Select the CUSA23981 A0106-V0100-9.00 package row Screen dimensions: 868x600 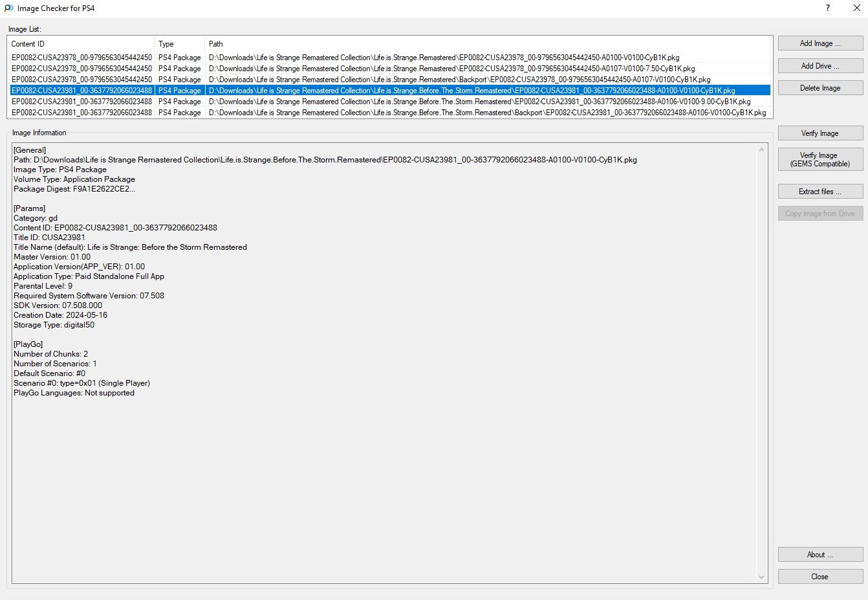390,102
